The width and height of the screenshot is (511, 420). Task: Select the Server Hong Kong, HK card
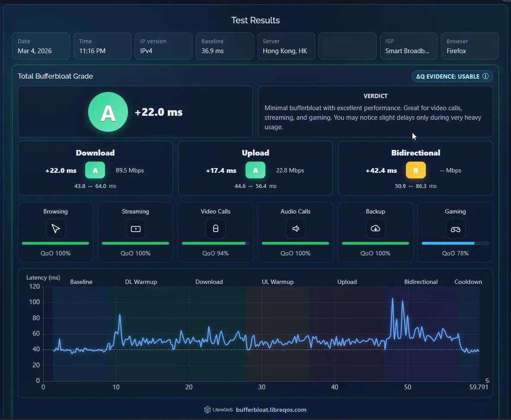pyautogui.click(x=286, y=46)
